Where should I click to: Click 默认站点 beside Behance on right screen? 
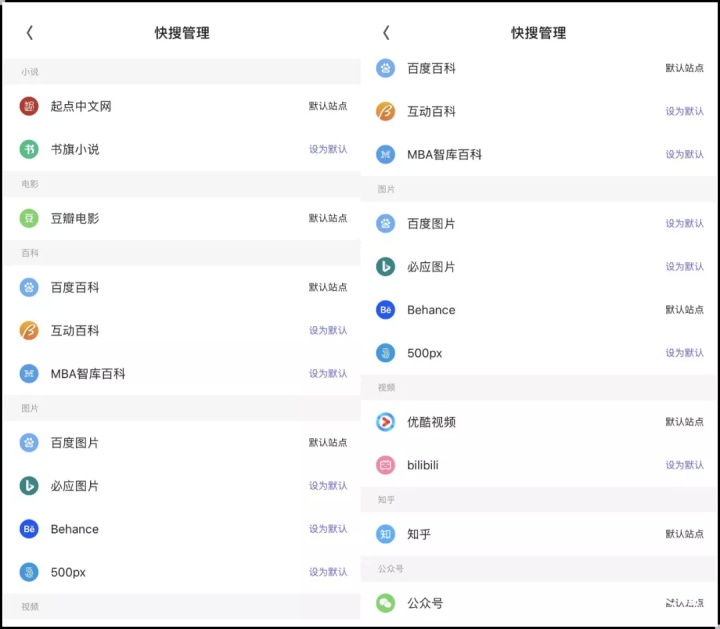[685, 310]
